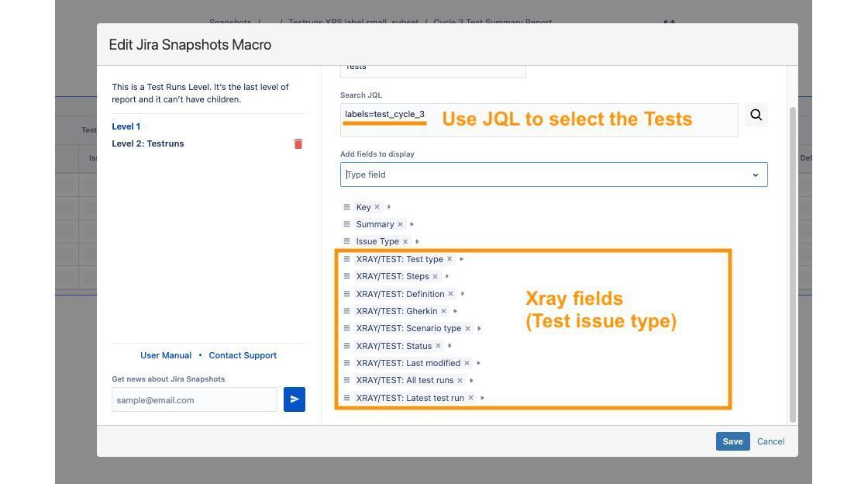Expand options arrow for Summary field
This screenshot has height=484, width=868.
412,224
